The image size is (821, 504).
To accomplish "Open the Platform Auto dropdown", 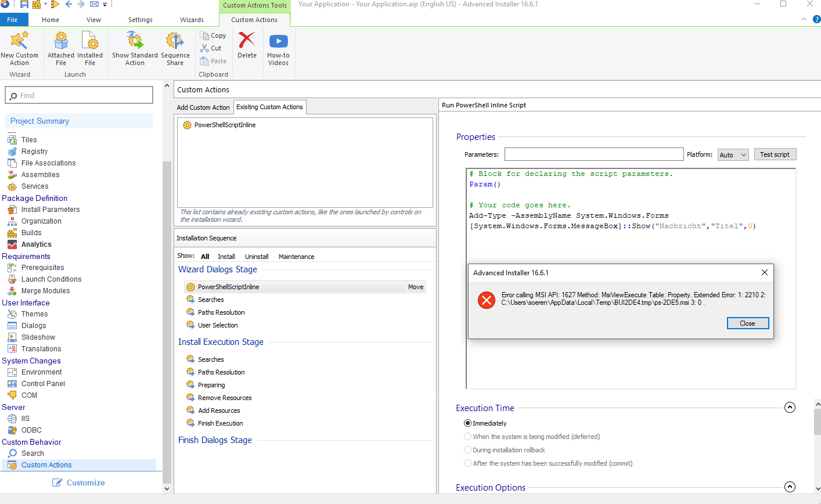I will coord(733,155).
